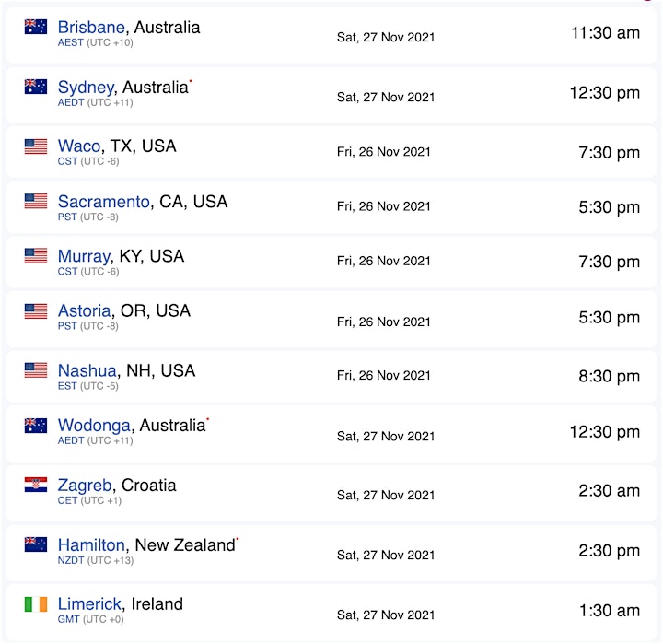Click the US flag beside Sacramento
The image size is (663, 644).
36,201
